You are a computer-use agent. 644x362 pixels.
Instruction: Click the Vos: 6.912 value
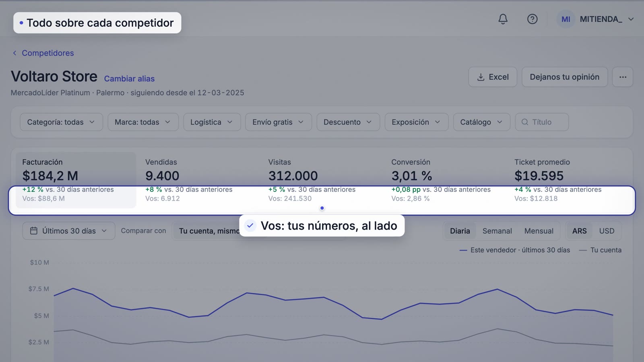163,198
